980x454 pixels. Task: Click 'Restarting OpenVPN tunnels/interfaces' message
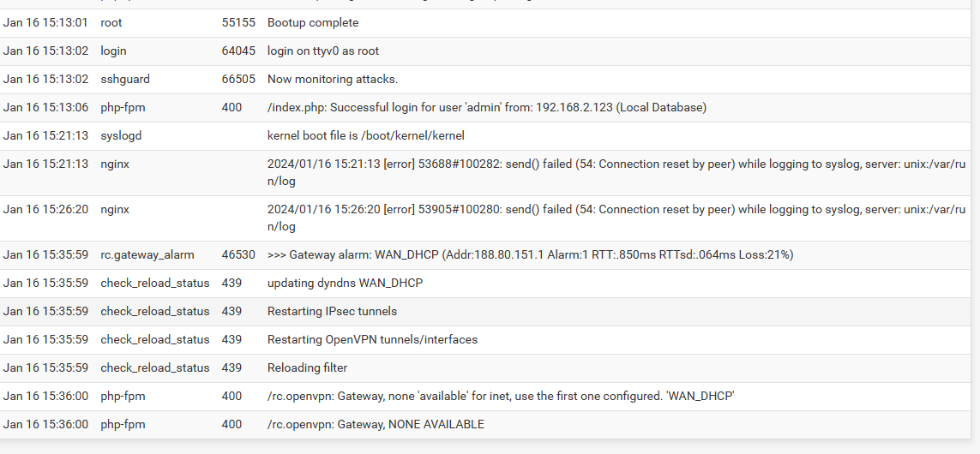click(x=372, y=340)
